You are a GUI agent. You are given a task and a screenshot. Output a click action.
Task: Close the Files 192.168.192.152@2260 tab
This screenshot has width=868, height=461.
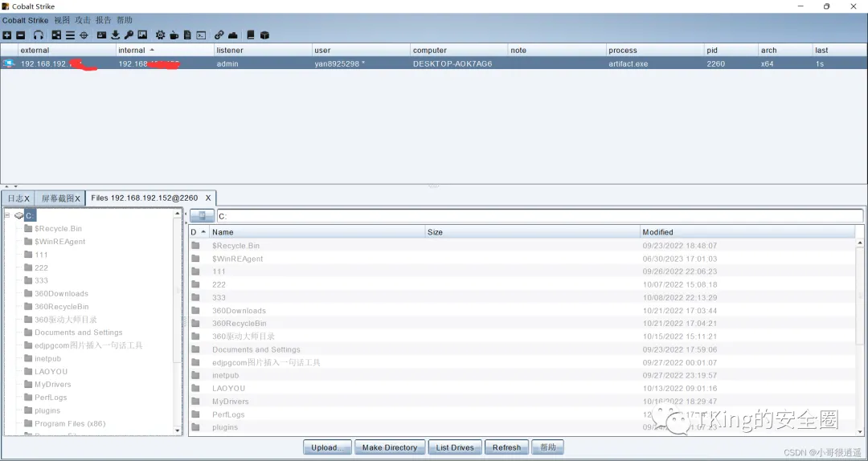pyautogui.click(x=208, y=198)
